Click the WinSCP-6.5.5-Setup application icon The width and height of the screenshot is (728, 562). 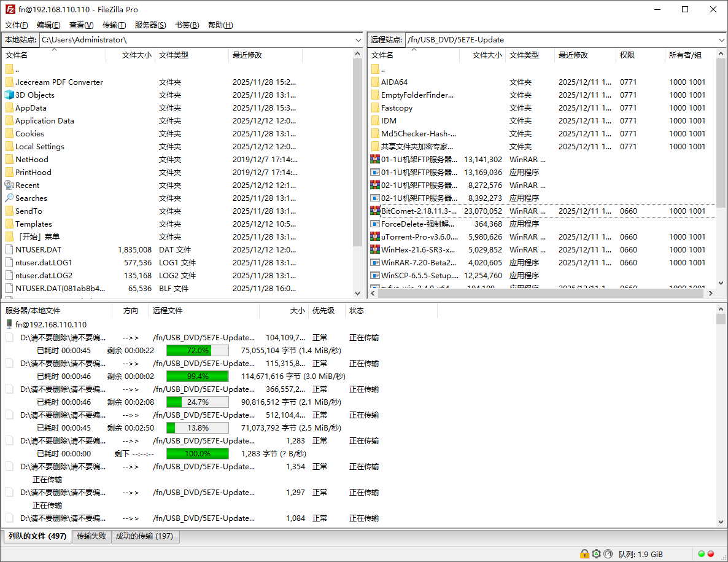375,275
